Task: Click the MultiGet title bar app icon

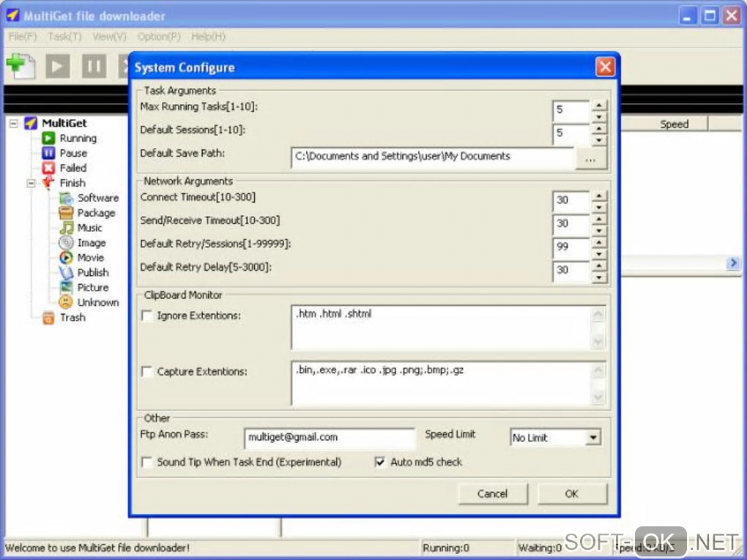Action: [13, 15]
